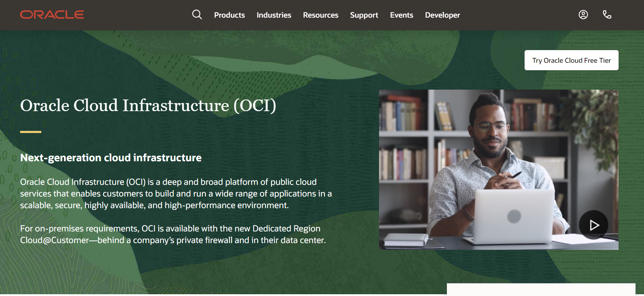Click paragraph starting 'Oracle Cloud Infrastructure (OCI) is a deep'
644x296 pixels.
click(176, 194)
